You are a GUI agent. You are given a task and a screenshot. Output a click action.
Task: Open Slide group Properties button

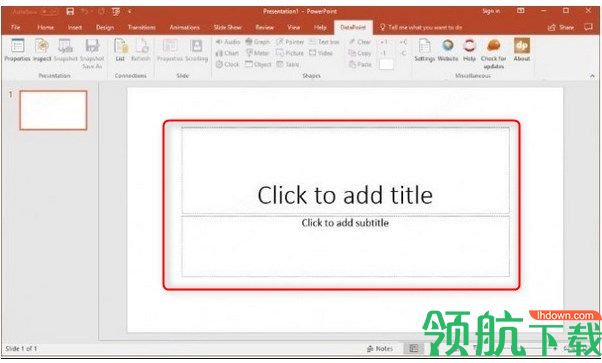coord(170,50)
